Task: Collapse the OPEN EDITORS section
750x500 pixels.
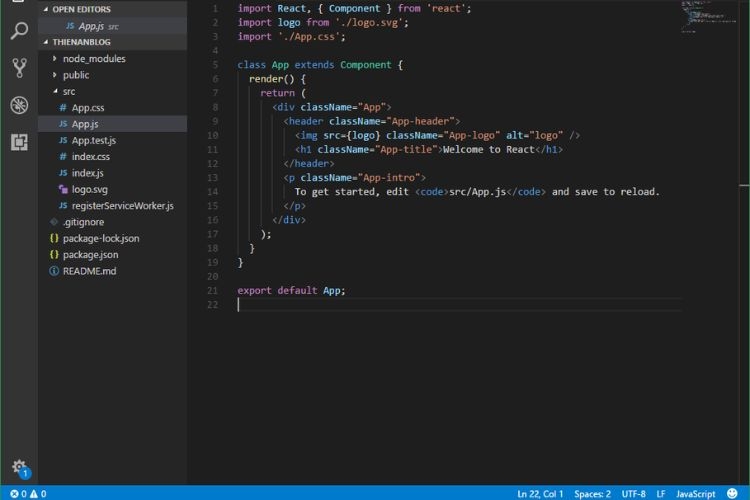Action: 81,9
